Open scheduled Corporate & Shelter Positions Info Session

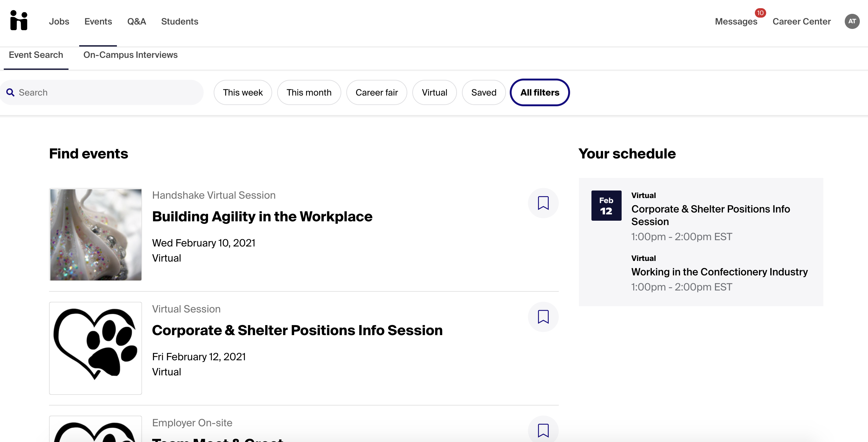coord(710,215)
